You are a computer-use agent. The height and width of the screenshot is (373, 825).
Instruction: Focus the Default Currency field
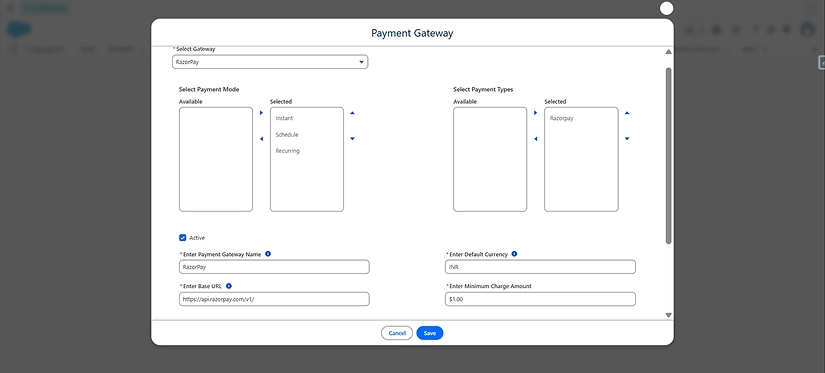[540, 267]
